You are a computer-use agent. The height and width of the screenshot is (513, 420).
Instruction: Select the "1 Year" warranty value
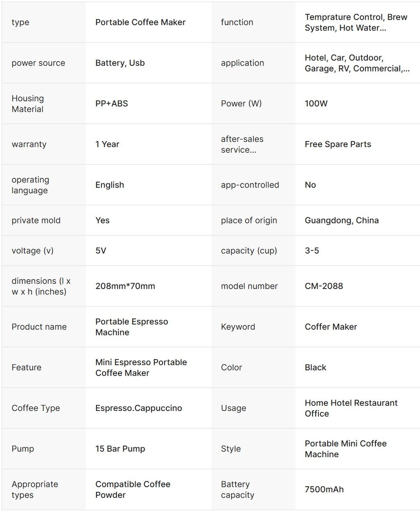(107, 144)
